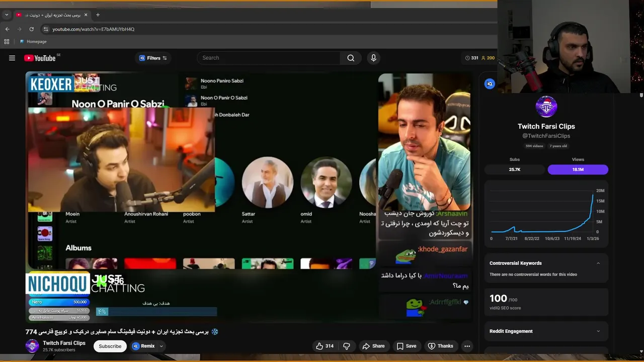Screen dimensions: 644x362
Task: Click the no controversial words message
Action: click(x=533, y=275)
